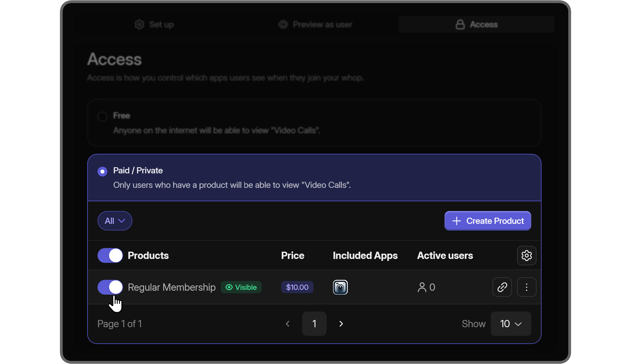Click the $10.00 price badge

pyautogui.click(x=297, y=287)
